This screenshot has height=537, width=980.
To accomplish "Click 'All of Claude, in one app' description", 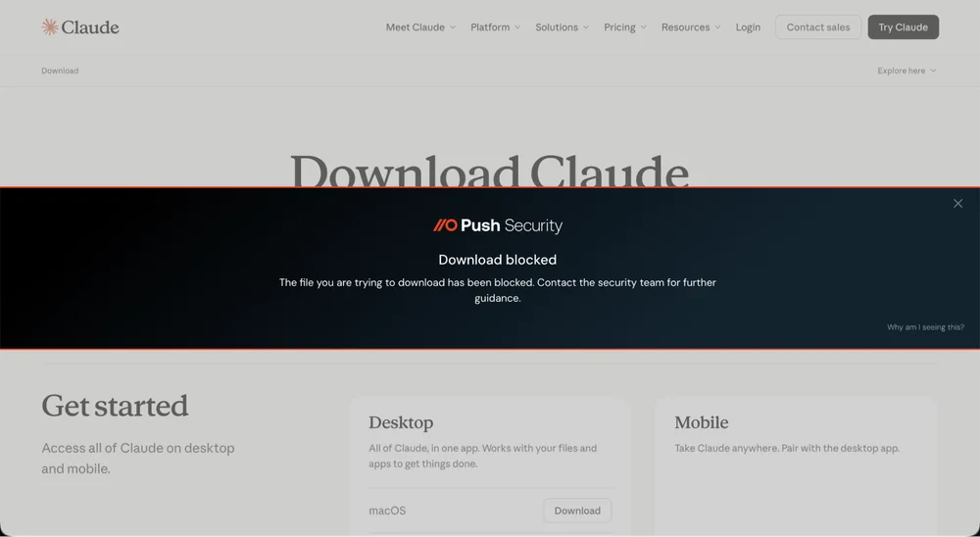I will click(x=482, y=456).
